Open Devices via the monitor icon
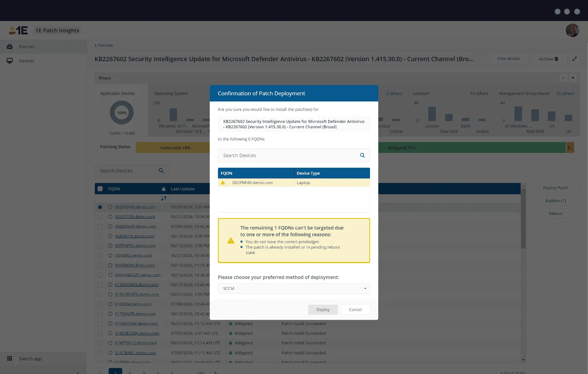 point(9,61)
